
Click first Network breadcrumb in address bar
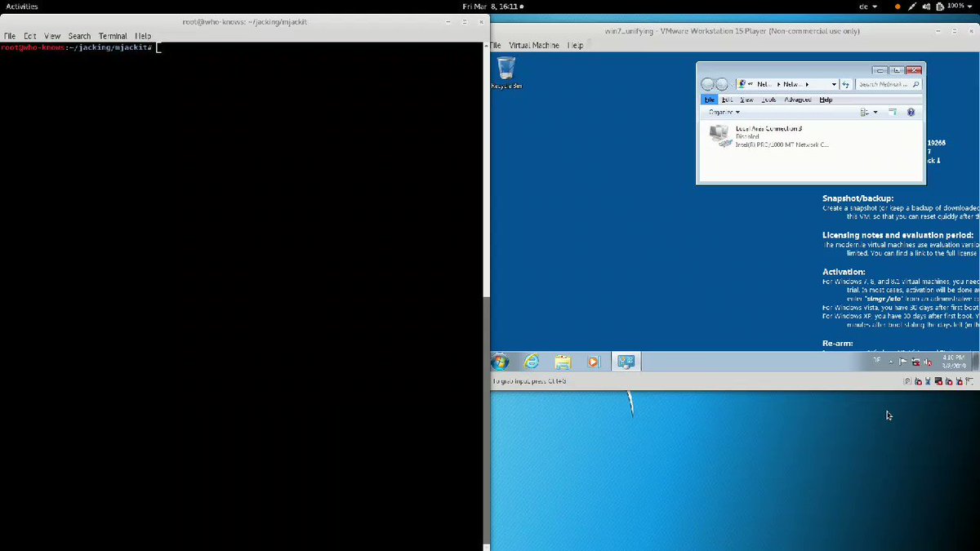(x=764, y=84)
